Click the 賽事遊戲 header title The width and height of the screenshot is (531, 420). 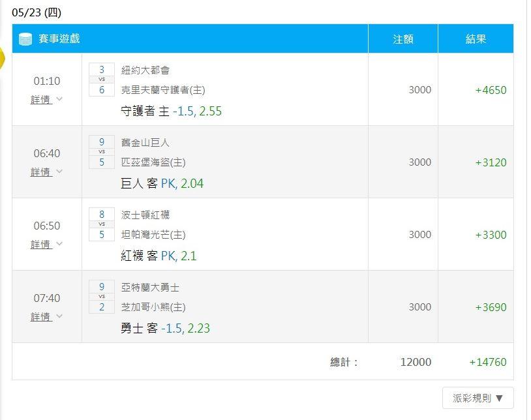coord(59,38)
